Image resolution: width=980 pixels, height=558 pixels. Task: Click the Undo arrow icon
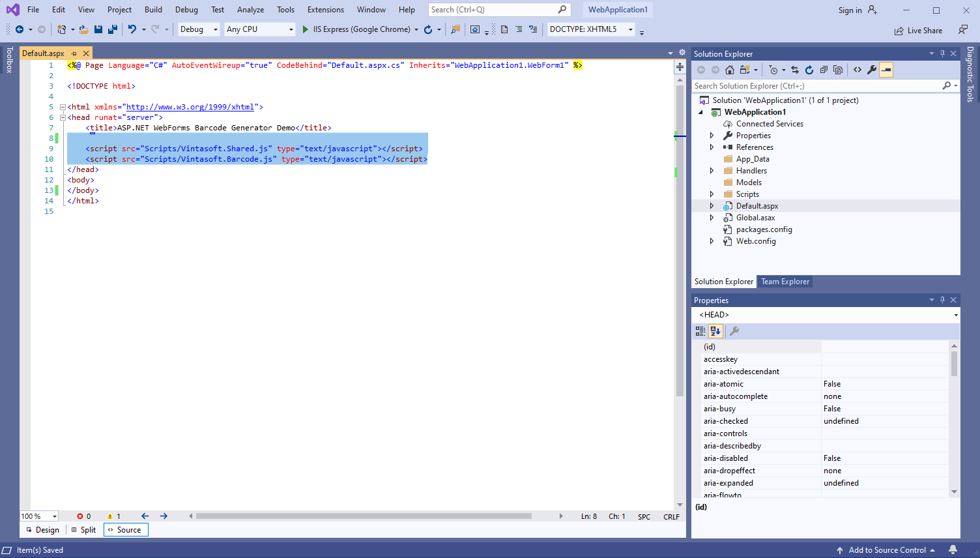(132, 29)
